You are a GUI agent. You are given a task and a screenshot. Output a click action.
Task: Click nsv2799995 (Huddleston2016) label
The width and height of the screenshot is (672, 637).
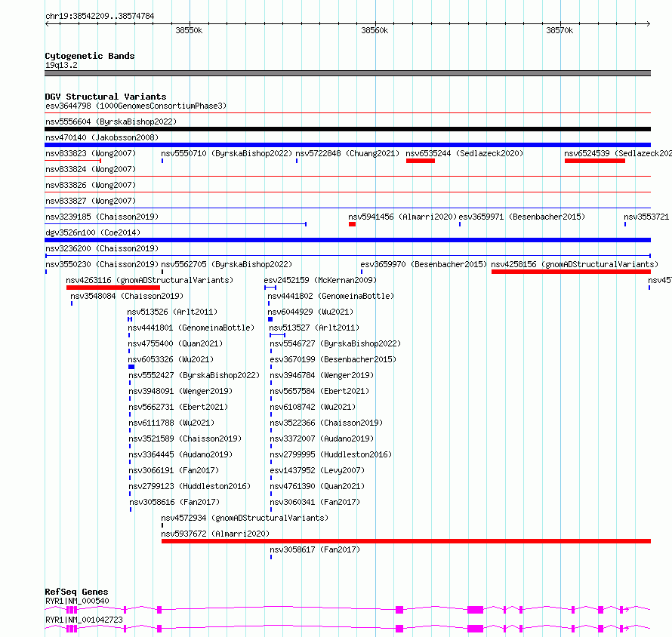coord(331,454)
